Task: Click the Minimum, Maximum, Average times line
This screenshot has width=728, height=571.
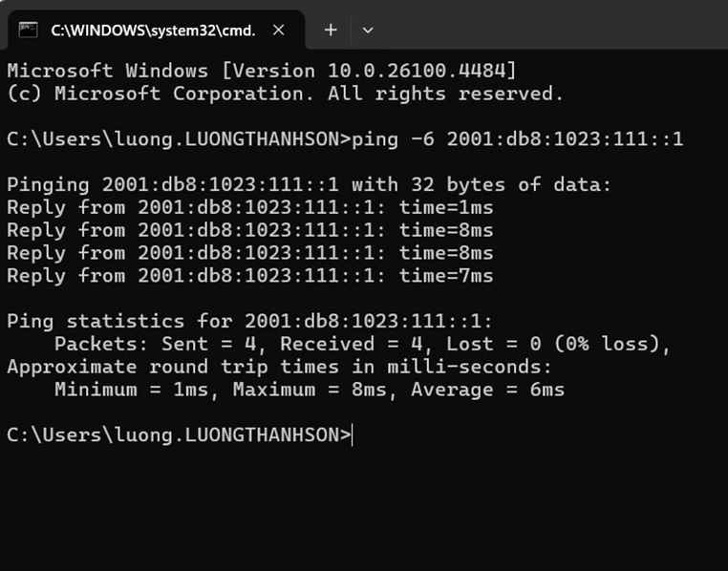Action: (x=309, y=390)
